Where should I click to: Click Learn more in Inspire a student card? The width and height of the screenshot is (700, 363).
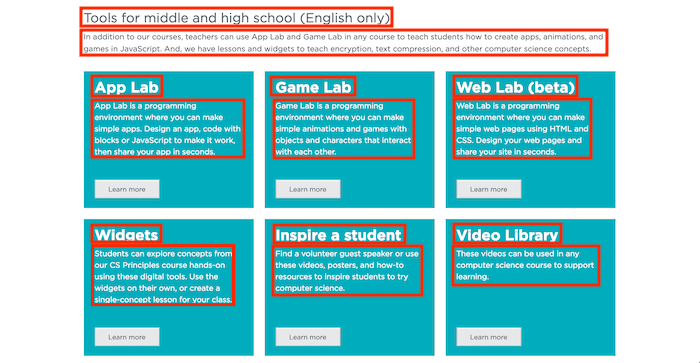point(308,337)
